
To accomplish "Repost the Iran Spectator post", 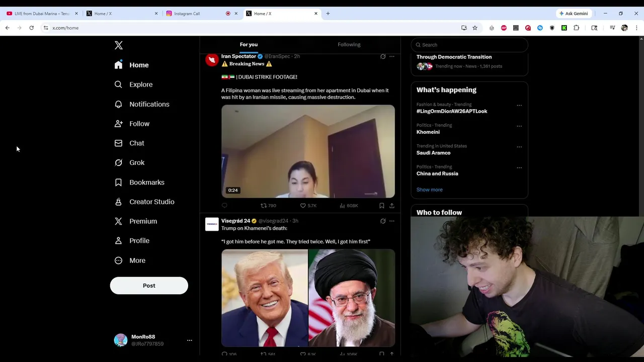I will click(x=268, y=206).
